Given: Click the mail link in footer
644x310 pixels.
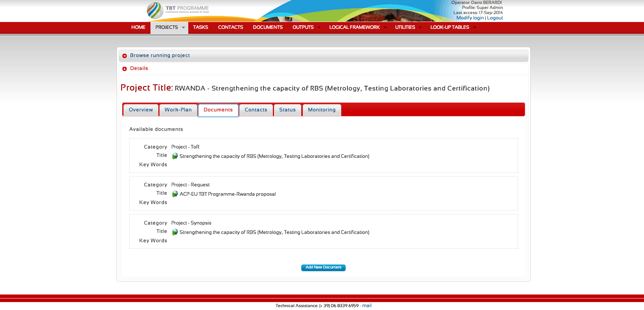Looking at the screenshot, I should tap(367, 306).
